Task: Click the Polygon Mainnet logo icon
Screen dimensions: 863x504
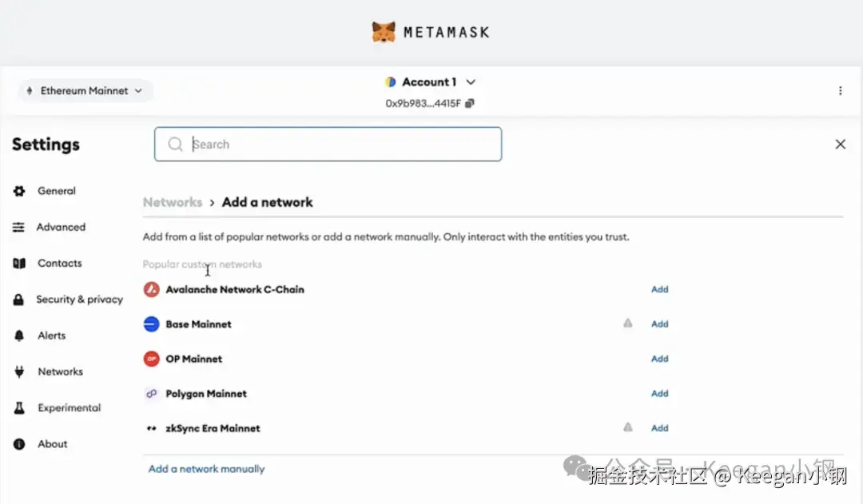Action: click(x=151, y=394)
